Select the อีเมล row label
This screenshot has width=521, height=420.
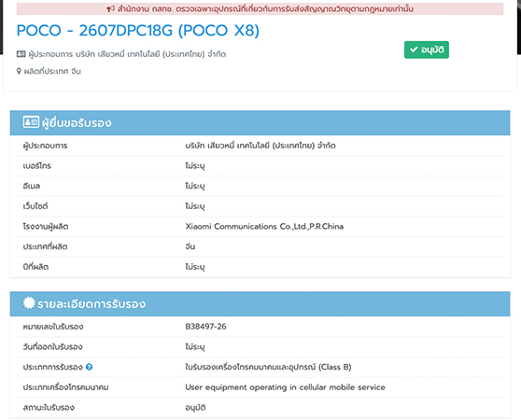tap(31, 187)
